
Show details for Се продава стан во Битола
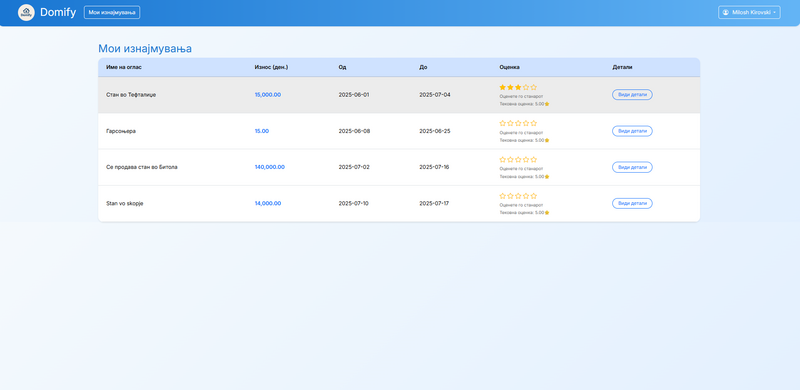[x=632, y=167]
